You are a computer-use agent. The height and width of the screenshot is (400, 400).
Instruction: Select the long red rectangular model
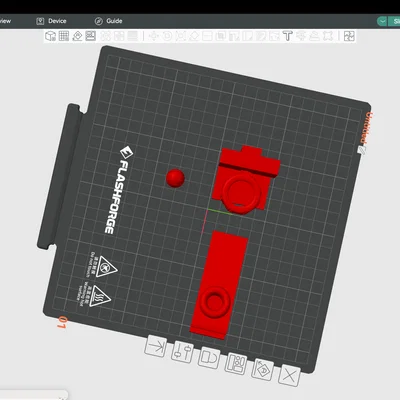(x=219, y=285)
